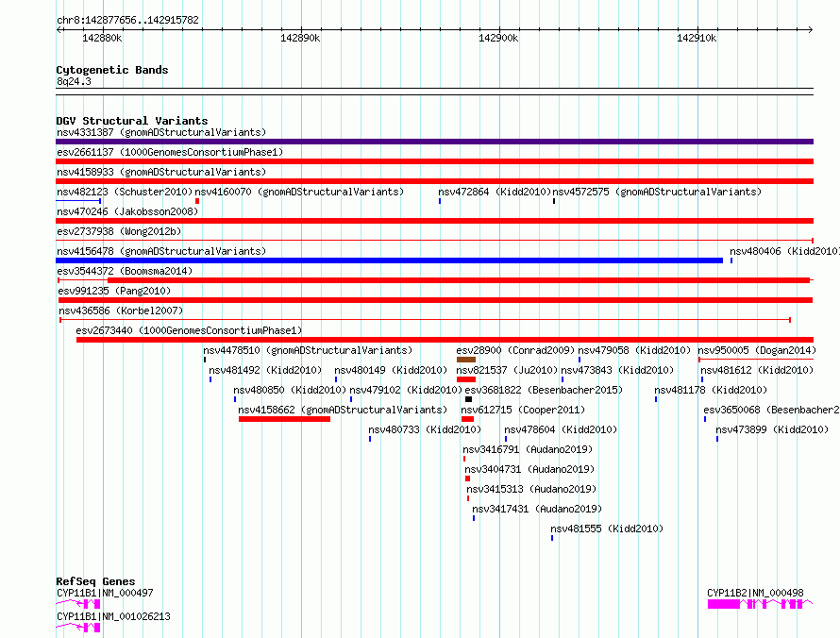840x638 pixels.
Task: Select nsv473899 (Kidd2010) label
Action: [772, 429]
